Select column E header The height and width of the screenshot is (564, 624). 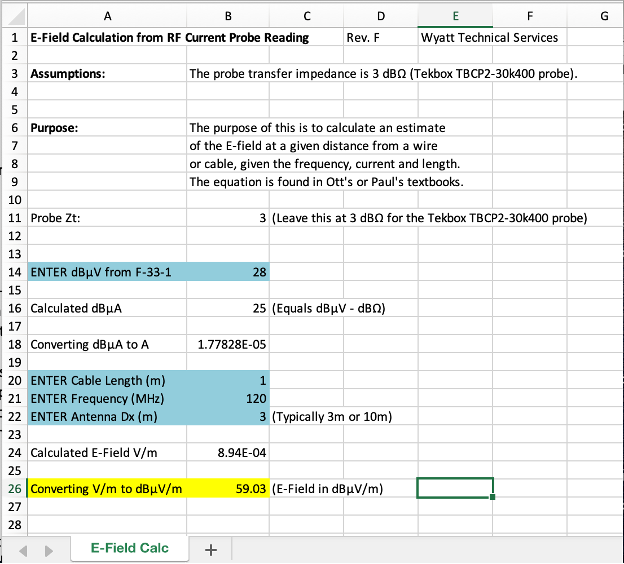455,16
